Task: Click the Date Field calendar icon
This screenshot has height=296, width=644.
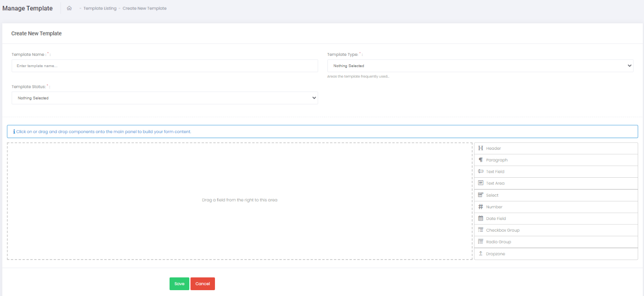Action: (x=480, y=219)
